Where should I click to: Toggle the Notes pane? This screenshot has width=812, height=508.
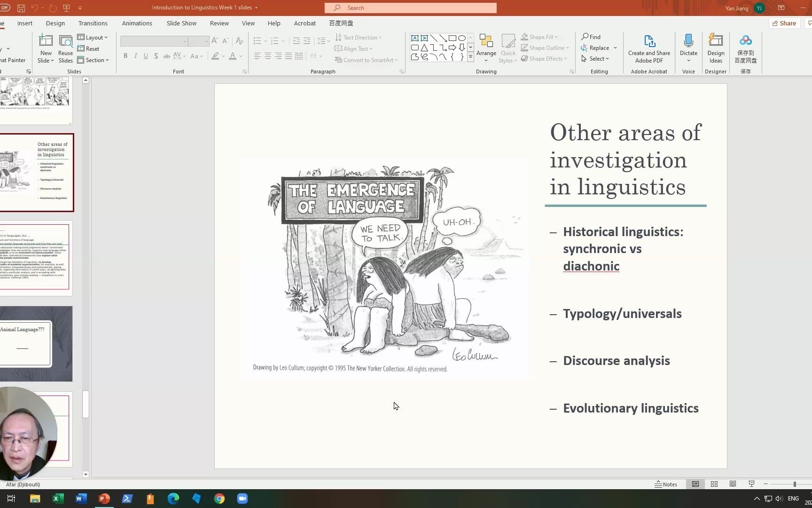666,484
